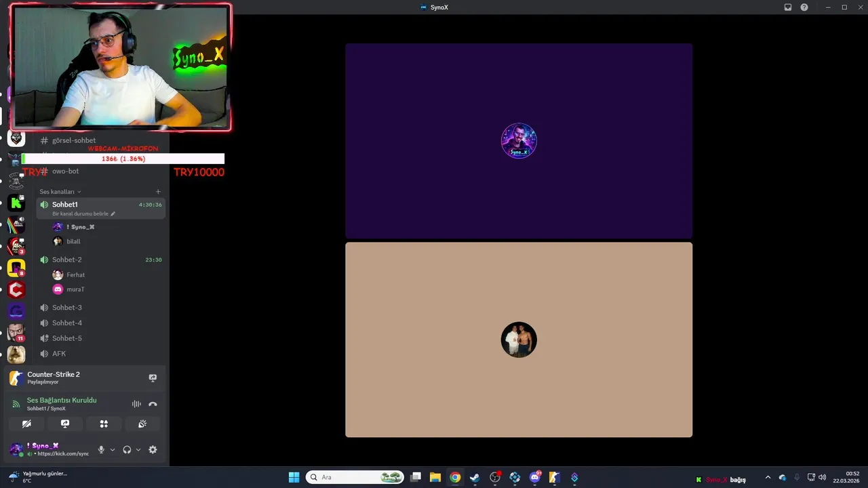Image resolution: width=868 pixels, height=488 pixels.
Task: Join the Sohbet-4 voice channel
Action: tap(101, 323)
